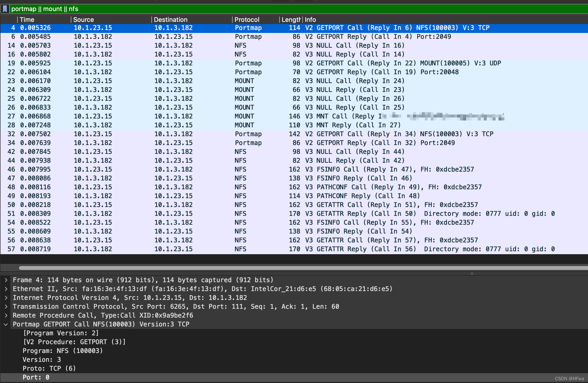The image size is (588, 383).
Task: Sort packets by Time column header
Action: coord(27,19)
